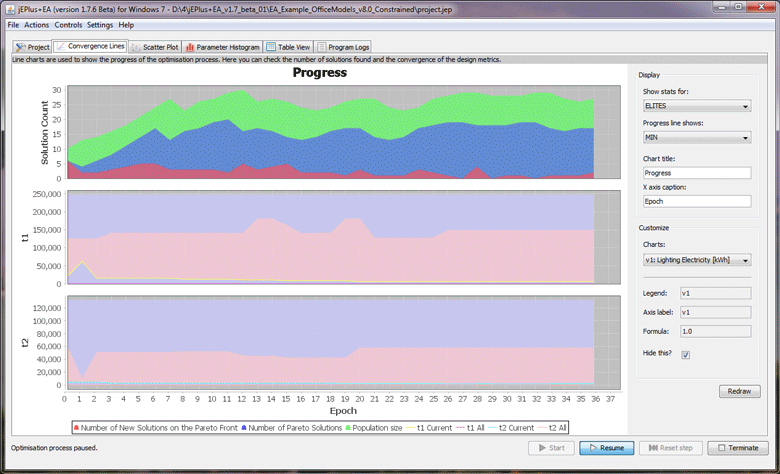The height and width of the screenshot is (474, 780).
Task: Click the Parameter Histogram bar chart icon
Action: click(190, 47)
